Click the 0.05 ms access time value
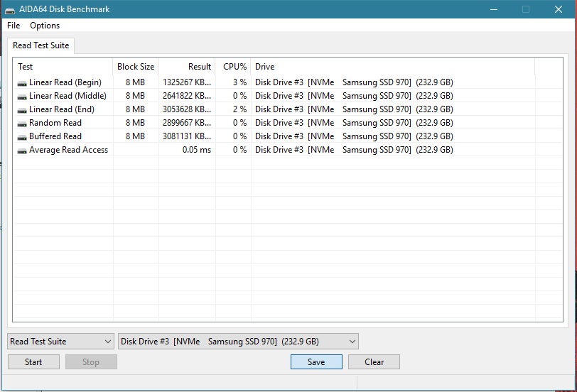Viewport: 577px width, 392px height. pos(197,150)
